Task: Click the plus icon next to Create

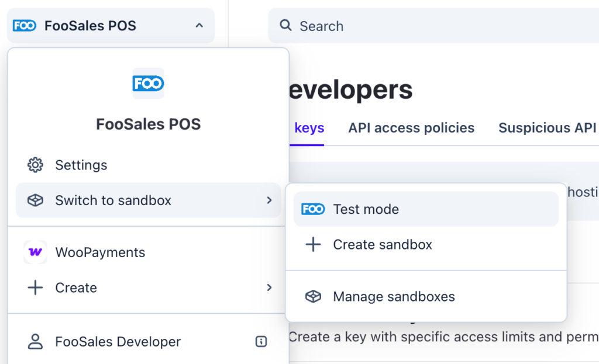Action: [x=35, y=287]
